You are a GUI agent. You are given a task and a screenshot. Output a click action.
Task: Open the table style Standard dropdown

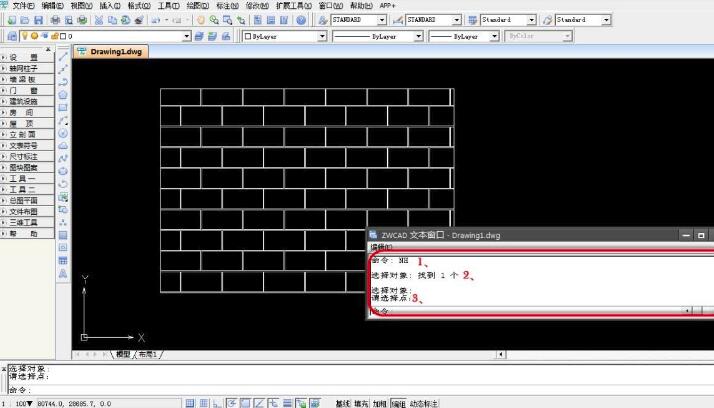[531, 20]
